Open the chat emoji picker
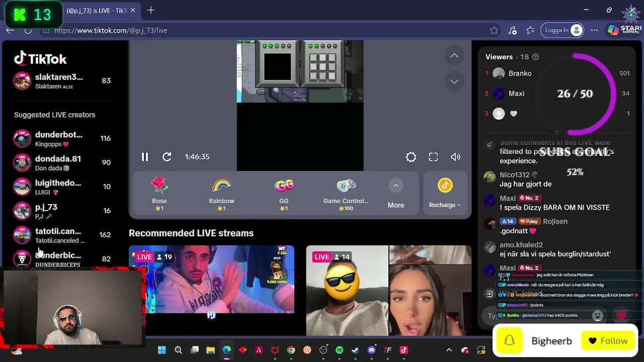644x362 pixels. point(597,316)
